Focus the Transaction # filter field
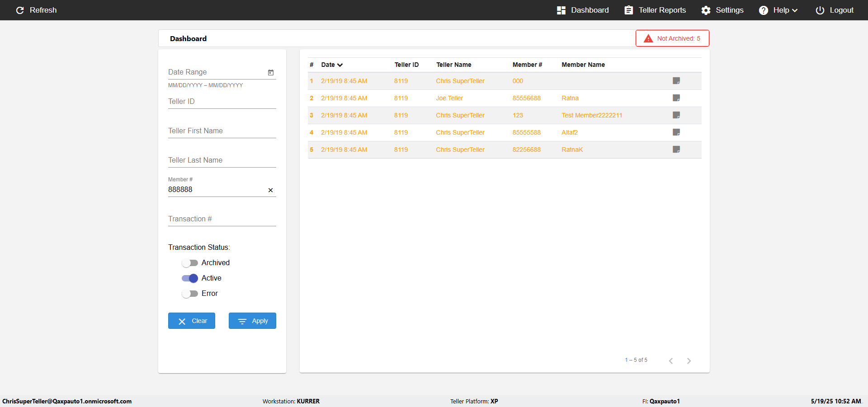This screenshot has height=407, width=868. [222, 219]
